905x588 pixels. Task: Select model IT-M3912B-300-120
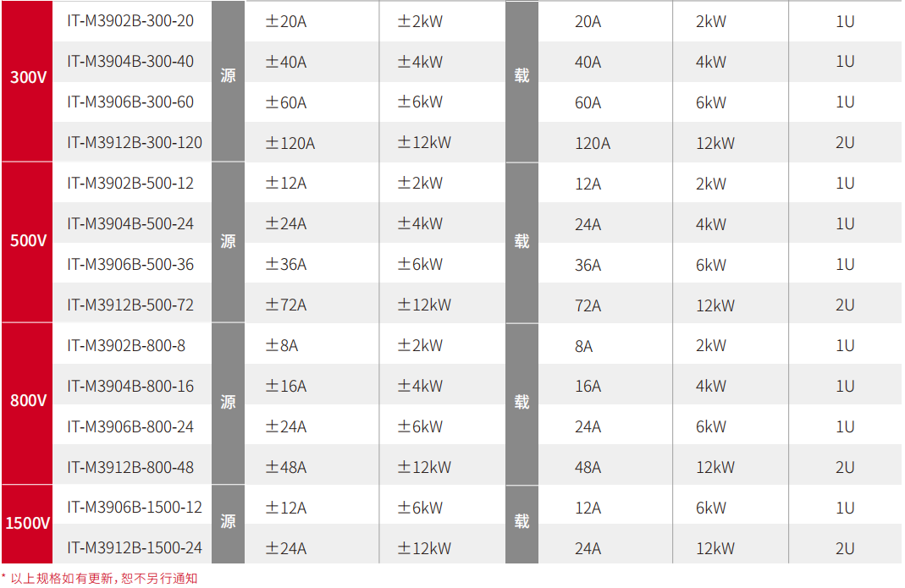coord(135,142)
